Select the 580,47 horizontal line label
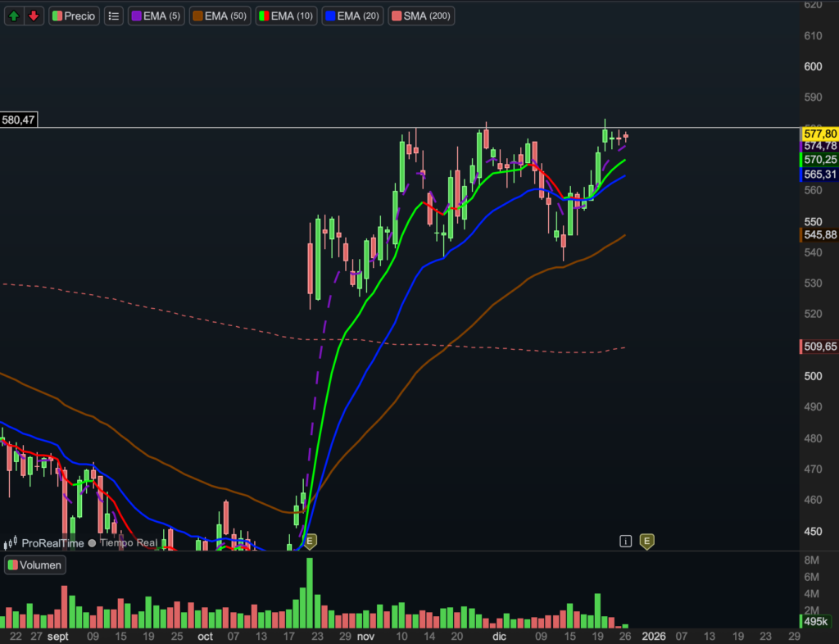 [x=19, y=120]
